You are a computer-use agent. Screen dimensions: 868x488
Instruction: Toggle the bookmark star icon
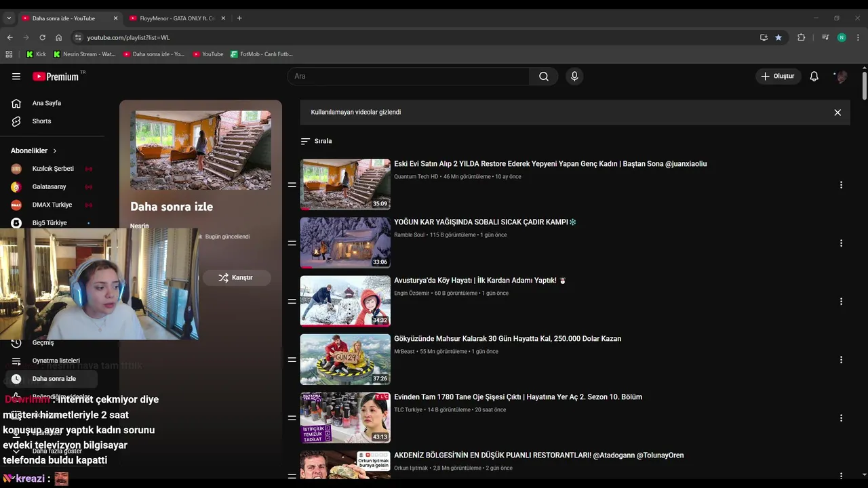(778, 38)
